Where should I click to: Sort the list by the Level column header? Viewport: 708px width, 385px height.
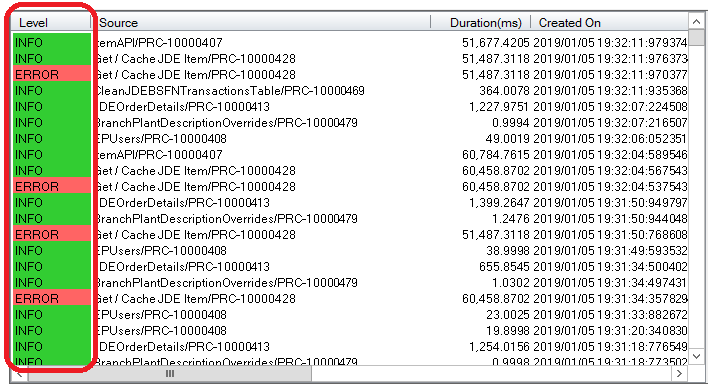[51, 23]
